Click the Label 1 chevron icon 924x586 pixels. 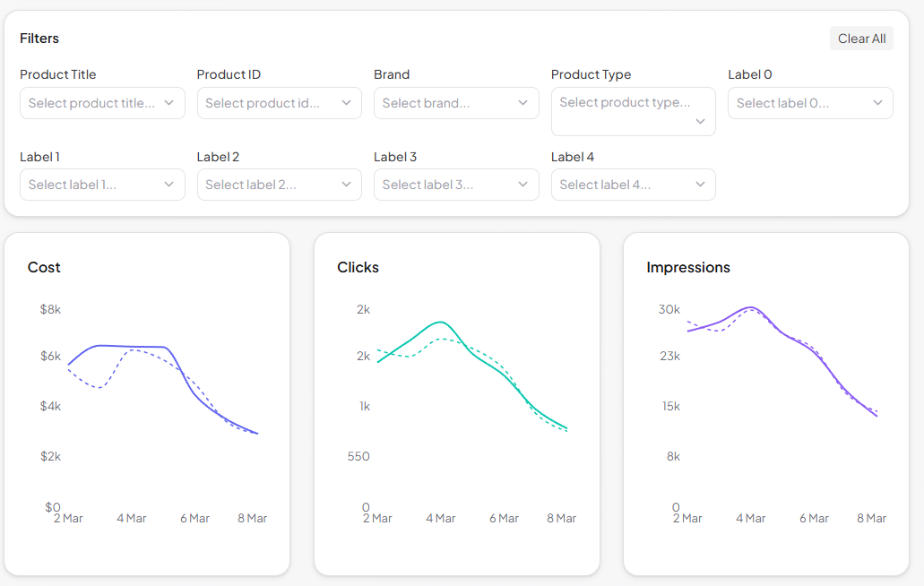coord(168,185)
